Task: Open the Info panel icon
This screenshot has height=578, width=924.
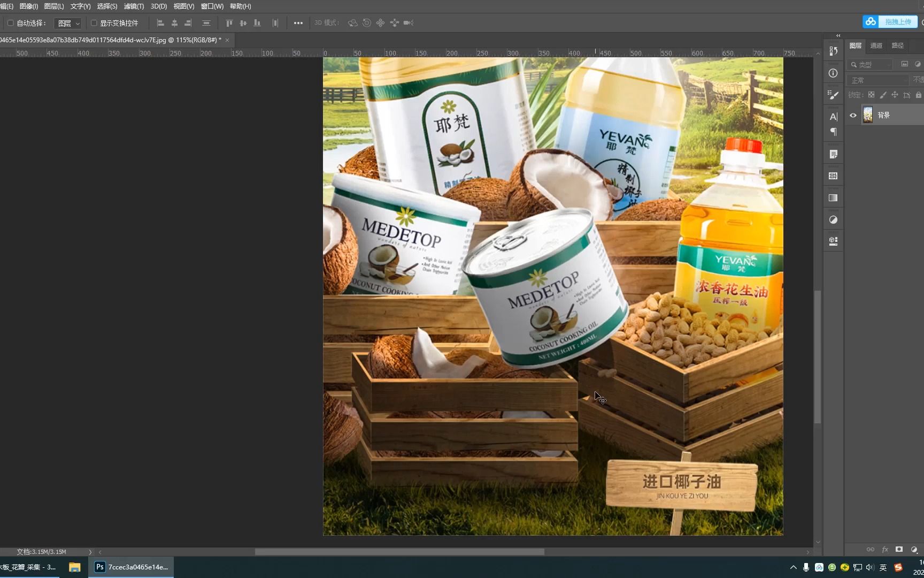Action: [833, 73]
